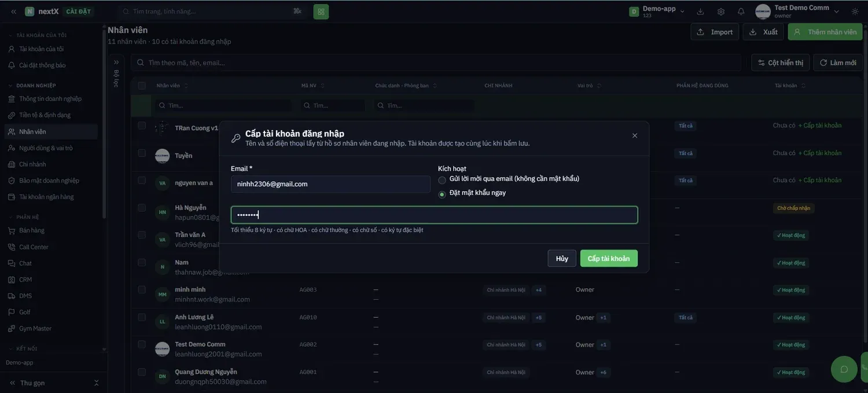Collapse sidebar using double-chevron icon beside nextX

(13, 12)
